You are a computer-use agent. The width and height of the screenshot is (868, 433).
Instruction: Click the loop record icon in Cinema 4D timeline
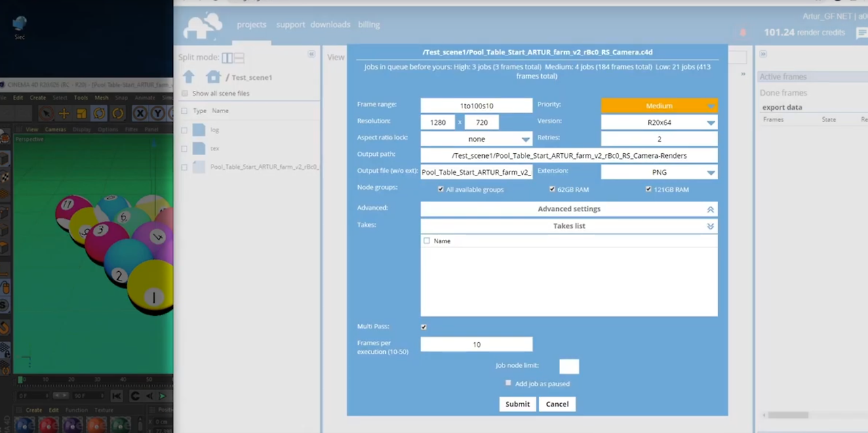pos(135,396)
